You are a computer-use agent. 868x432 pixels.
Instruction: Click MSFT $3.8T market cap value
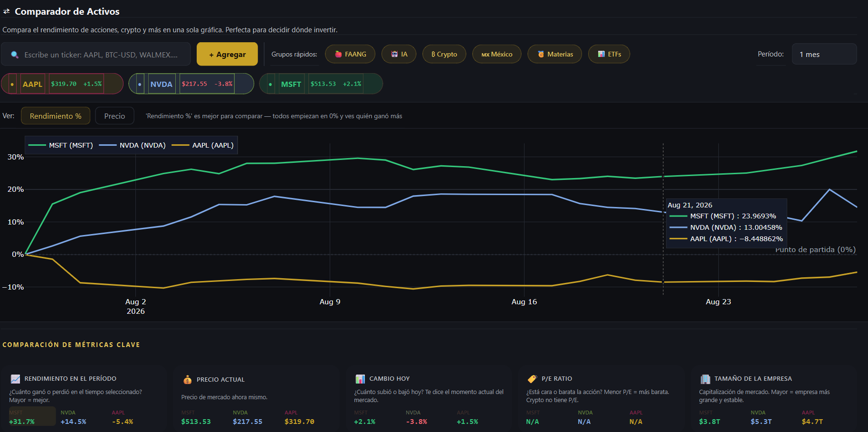tap(709, 422)
